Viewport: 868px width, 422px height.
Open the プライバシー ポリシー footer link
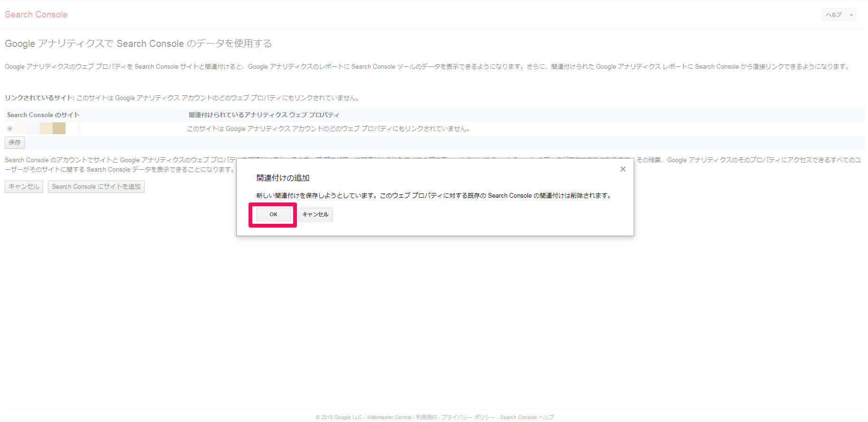(468, 417)
